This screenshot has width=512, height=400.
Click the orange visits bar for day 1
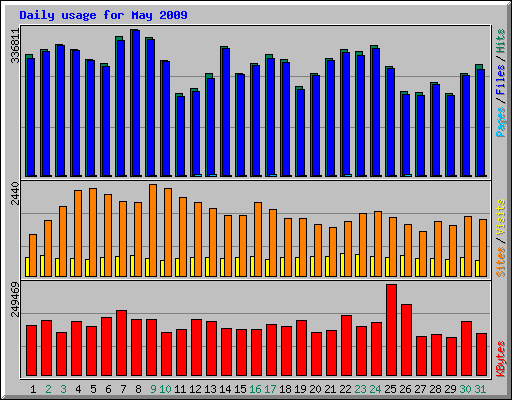[33, 255]
